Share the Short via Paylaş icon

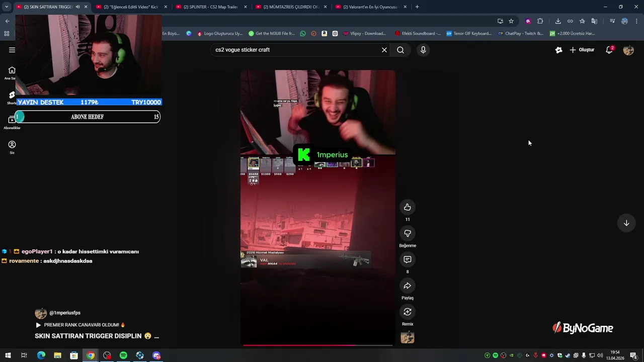pos(408,286)
